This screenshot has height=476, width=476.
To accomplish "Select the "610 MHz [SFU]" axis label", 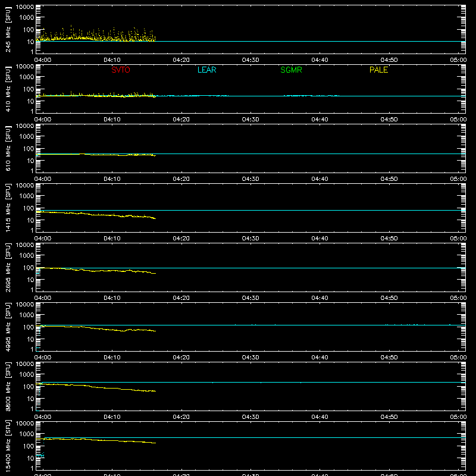I will [x=8, y=149].
